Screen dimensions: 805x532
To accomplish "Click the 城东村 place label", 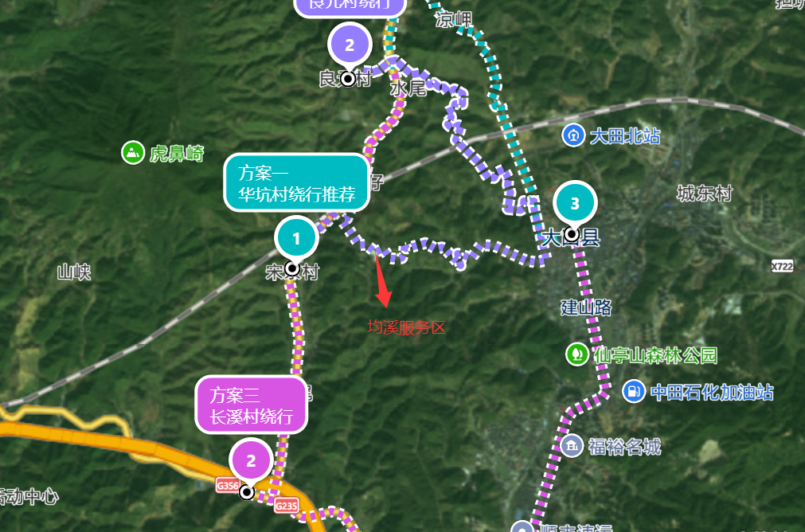I will click(x=705, y=194).
